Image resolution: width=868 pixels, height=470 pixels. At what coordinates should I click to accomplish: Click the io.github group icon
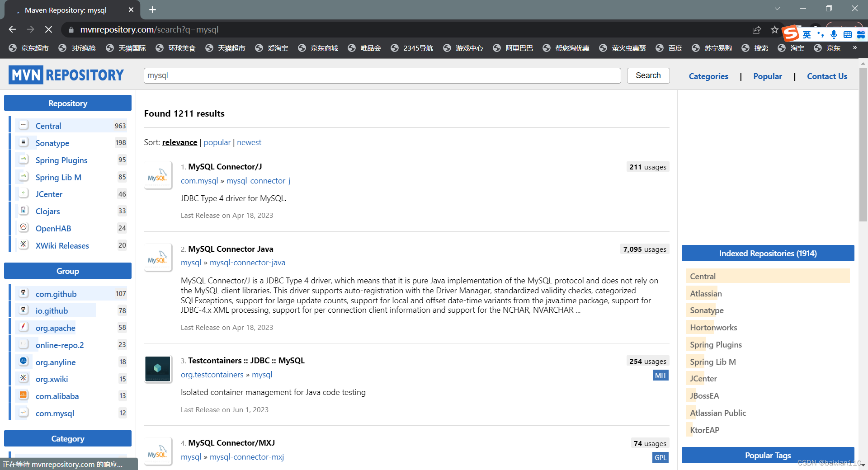click(x=24, y=310)
